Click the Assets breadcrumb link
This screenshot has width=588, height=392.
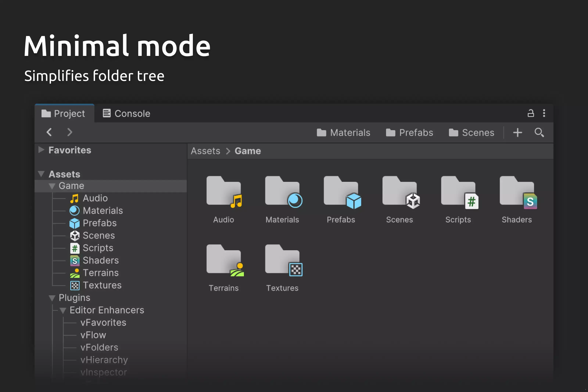point(205,151)
